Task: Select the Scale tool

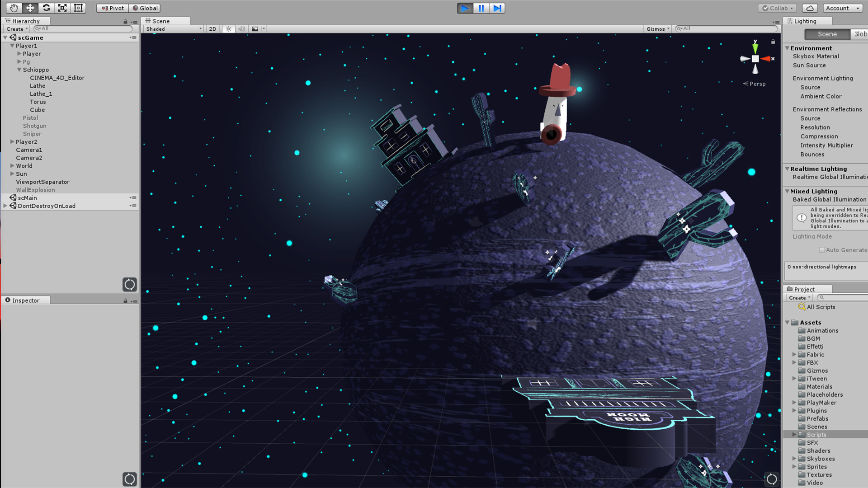Action: point(62,8)
